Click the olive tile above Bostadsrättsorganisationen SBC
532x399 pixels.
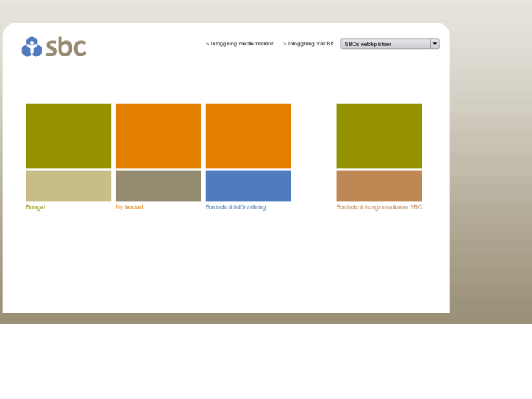379,136
